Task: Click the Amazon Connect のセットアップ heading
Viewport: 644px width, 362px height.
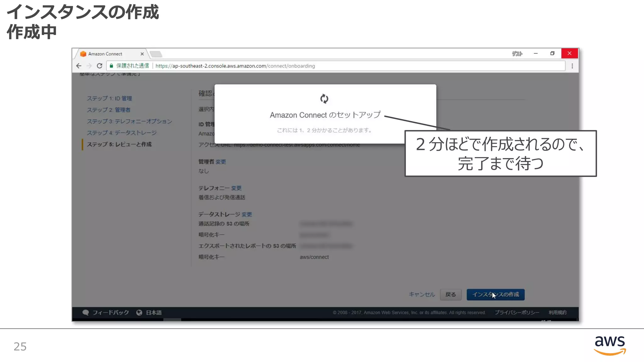Action: 325,115
